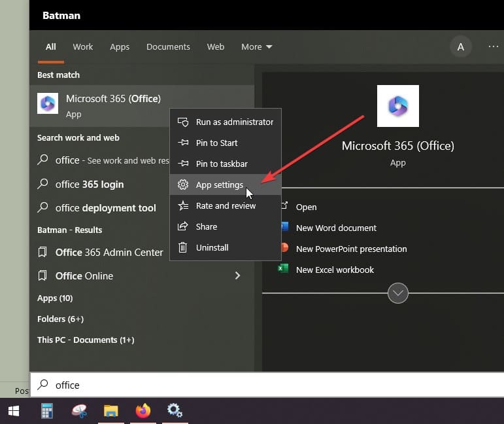Click the magnifier icon beside office 365 login
This screenshot has width=504, height=424.
pyautogui.click(x=42, y=184)
